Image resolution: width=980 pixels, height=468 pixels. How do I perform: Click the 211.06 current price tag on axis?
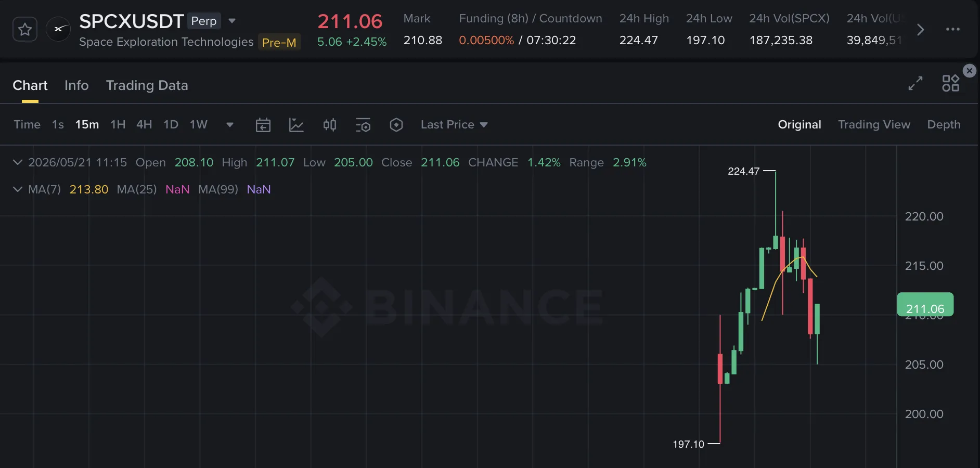925,305
